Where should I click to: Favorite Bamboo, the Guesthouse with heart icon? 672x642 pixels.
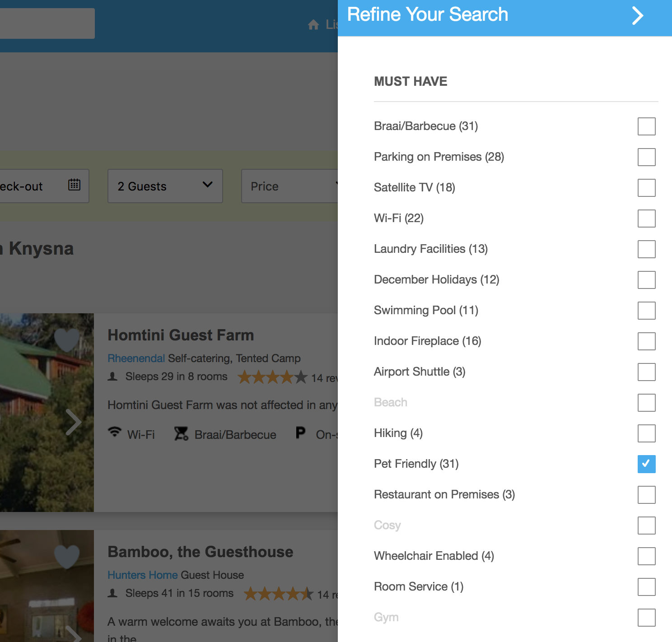(67, 556)
